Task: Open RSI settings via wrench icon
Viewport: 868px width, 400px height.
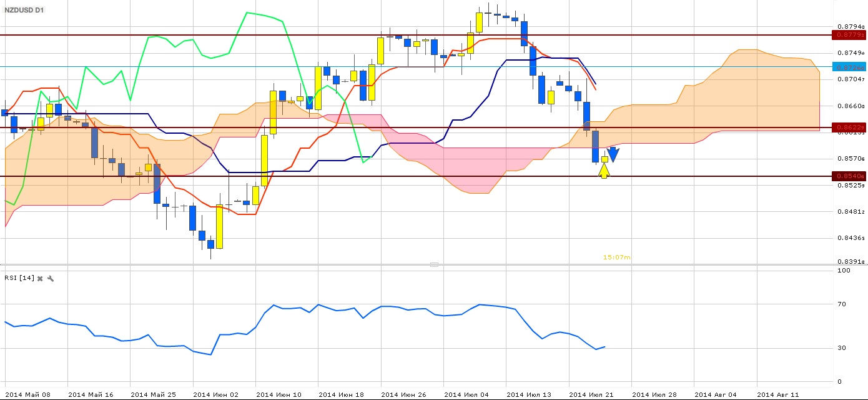Action: click(x=51, y=278)
